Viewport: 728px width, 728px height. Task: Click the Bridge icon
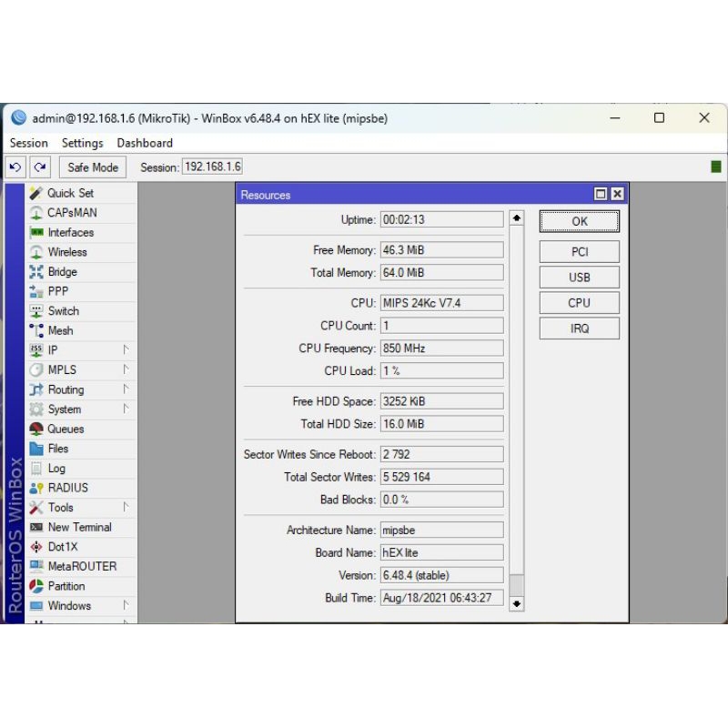(36, 272)
